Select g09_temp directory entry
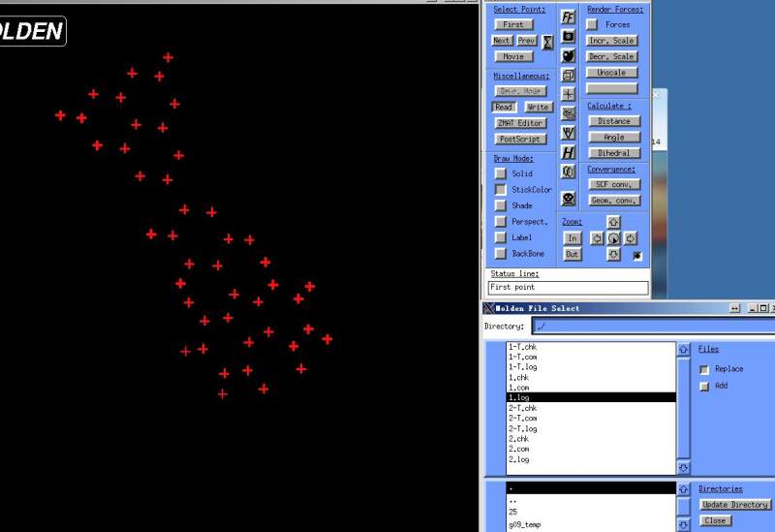Viewport: 775px width, 532px height. [x=591, y=524]
